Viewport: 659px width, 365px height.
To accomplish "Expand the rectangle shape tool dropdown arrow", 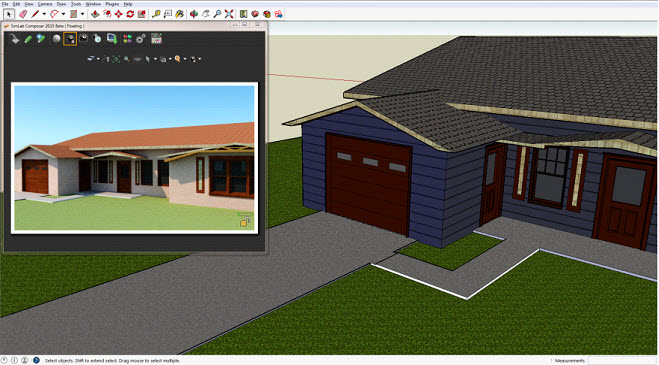I will (82, 14).
